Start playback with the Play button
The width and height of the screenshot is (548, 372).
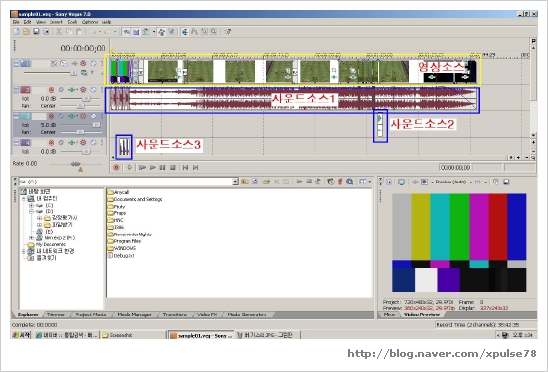[x=153, y=167]
